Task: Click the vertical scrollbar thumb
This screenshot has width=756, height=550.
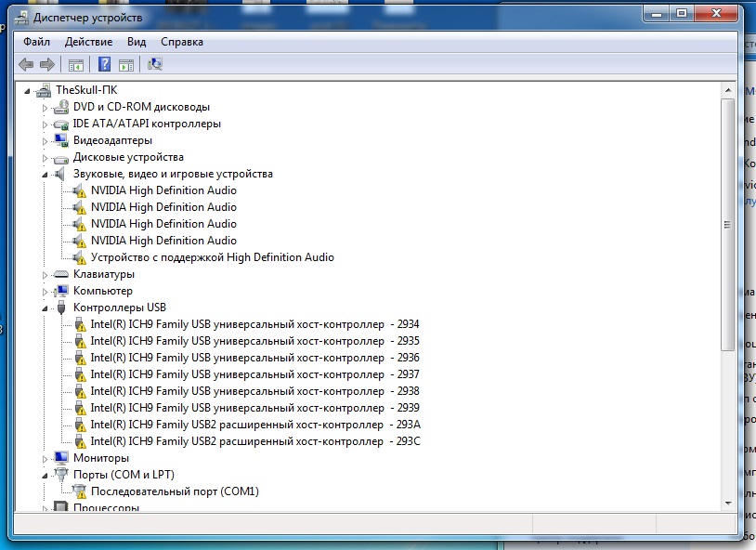Action: point(727,224)
